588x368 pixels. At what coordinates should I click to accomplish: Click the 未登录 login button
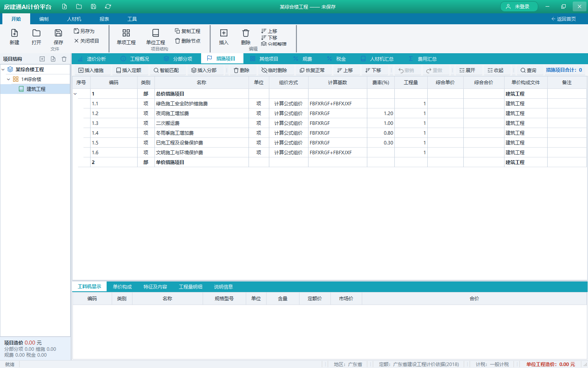[519, 7]
